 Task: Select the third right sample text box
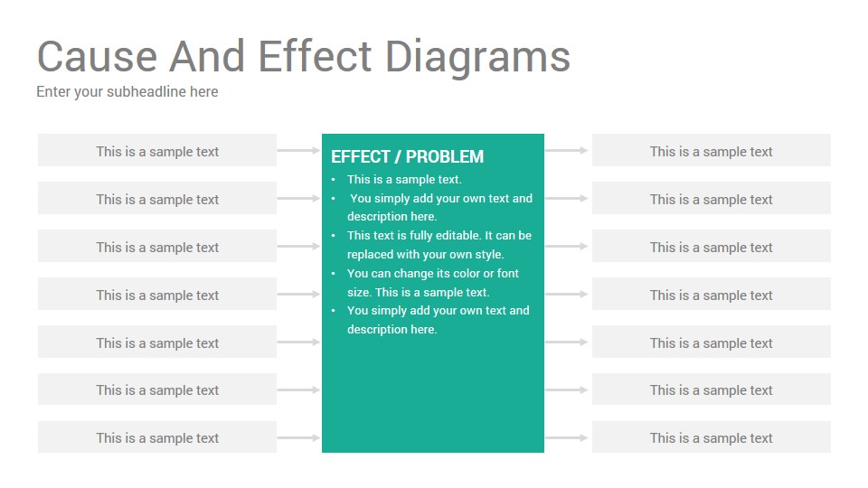(x=712, y=246)
